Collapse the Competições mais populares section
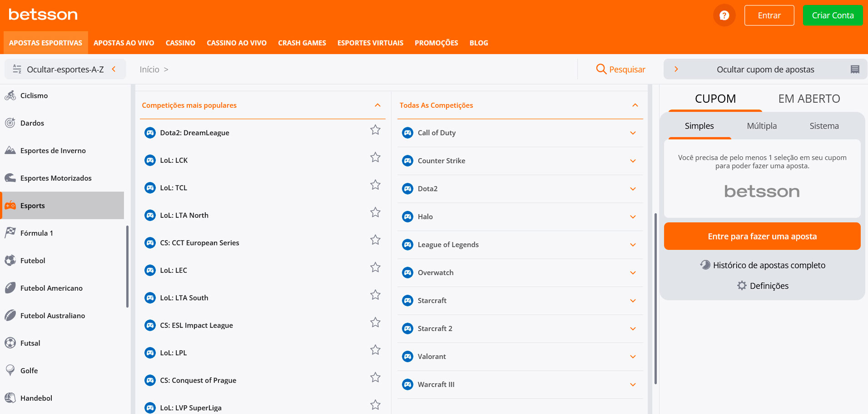The height and width of the screenshot is (414, 868). [378, 105]
